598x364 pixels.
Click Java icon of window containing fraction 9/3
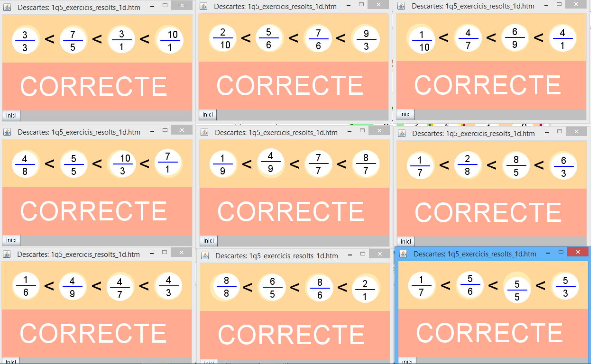(x=203, y=7)
